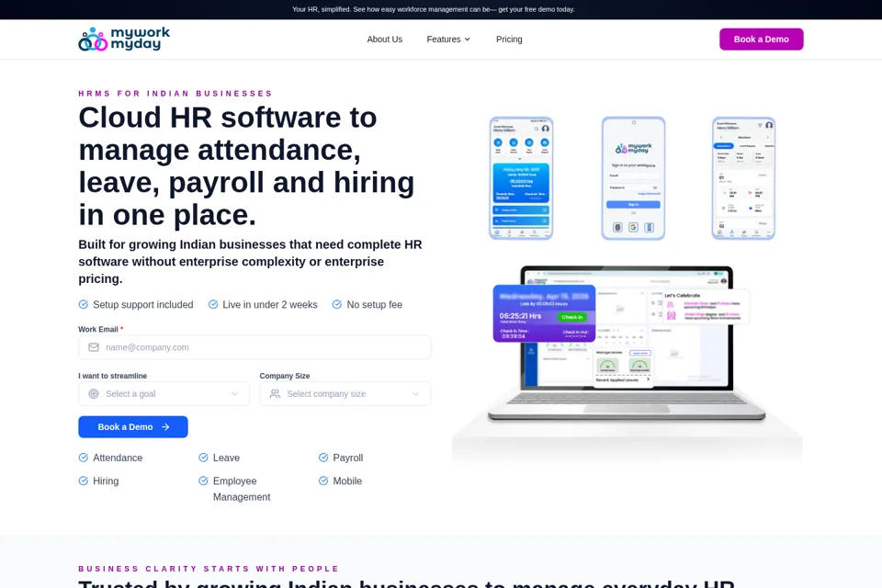The image size is (882, 588).
Task: Click the 'No setup fee' text
Action: (375, 304)
